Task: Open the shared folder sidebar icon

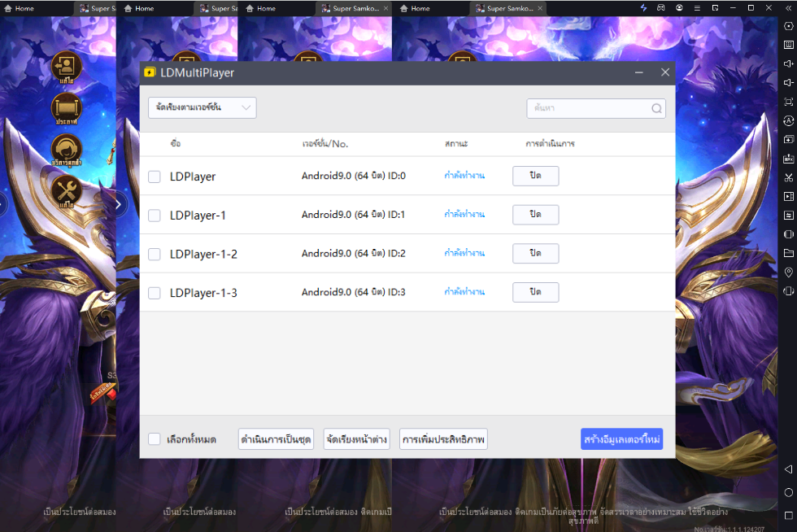Action: tap(788, 253)
